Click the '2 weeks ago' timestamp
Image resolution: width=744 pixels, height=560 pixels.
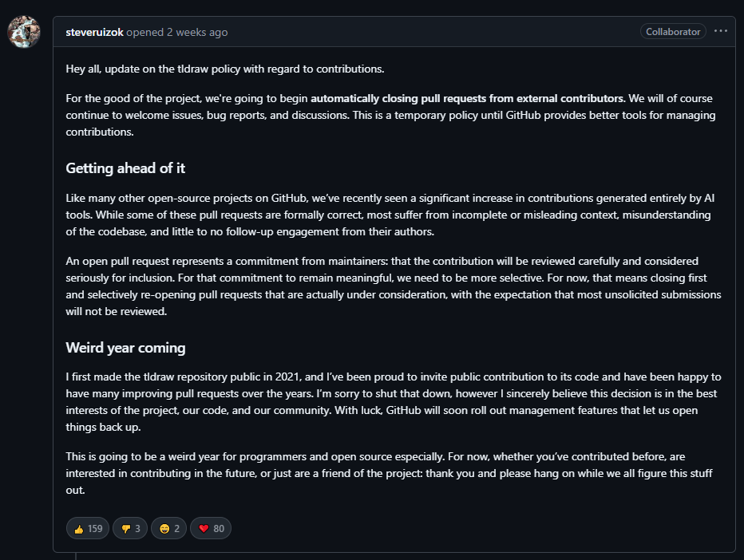(197, 32)
